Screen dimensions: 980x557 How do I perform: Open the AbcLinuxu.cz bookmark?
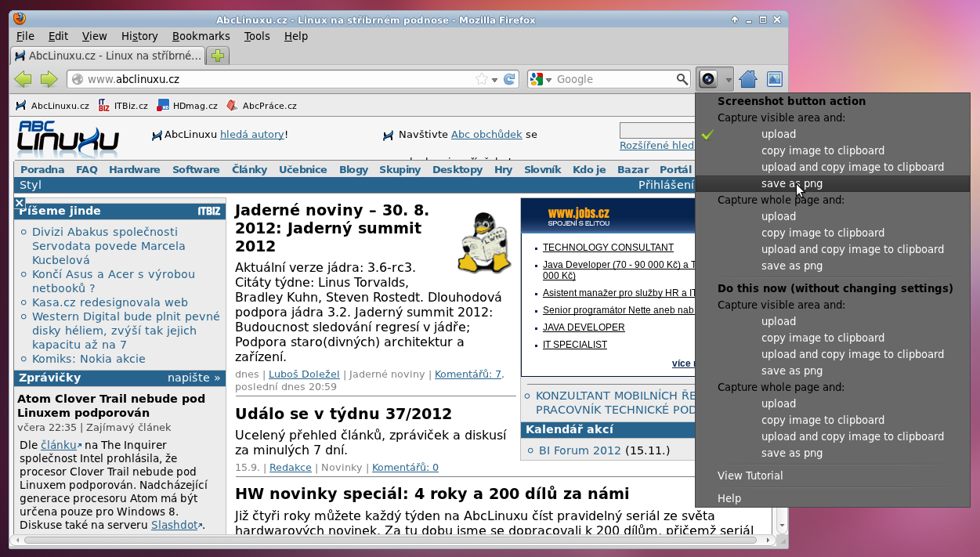point(52,106)
